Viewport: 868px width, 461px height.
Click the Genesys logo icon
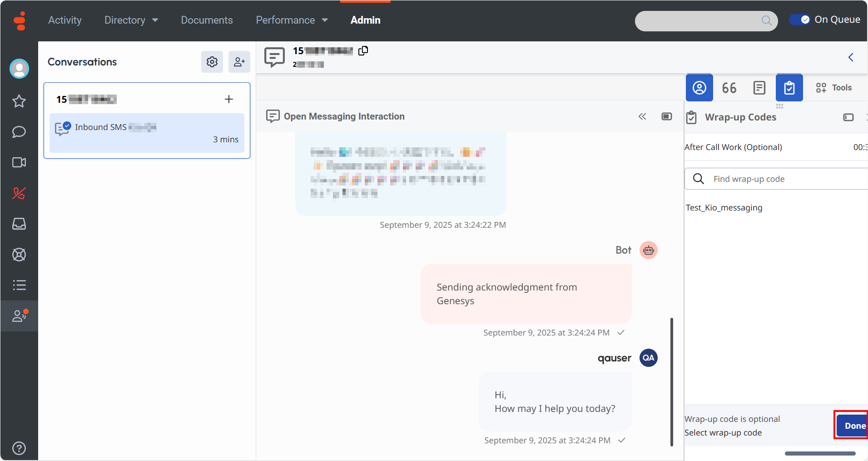20,20
